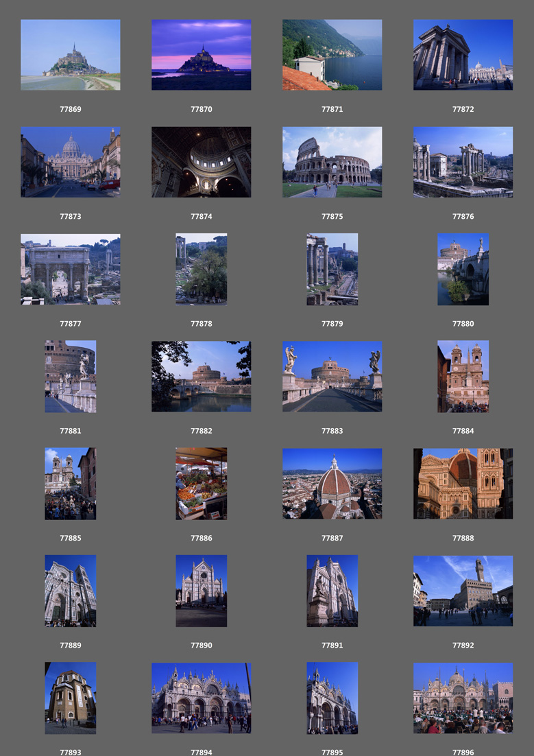Choose the tall columns portrait thumbnail 77879
The width and height of the screenshot is (534, 756).
(332, 269)
